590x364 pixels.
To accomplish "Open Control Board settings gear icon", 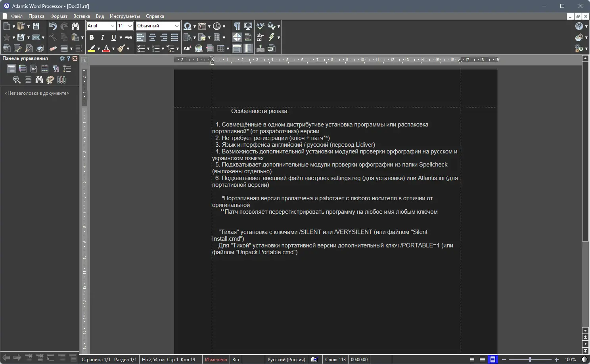I will pyautogui.click(x=63, y=58).
